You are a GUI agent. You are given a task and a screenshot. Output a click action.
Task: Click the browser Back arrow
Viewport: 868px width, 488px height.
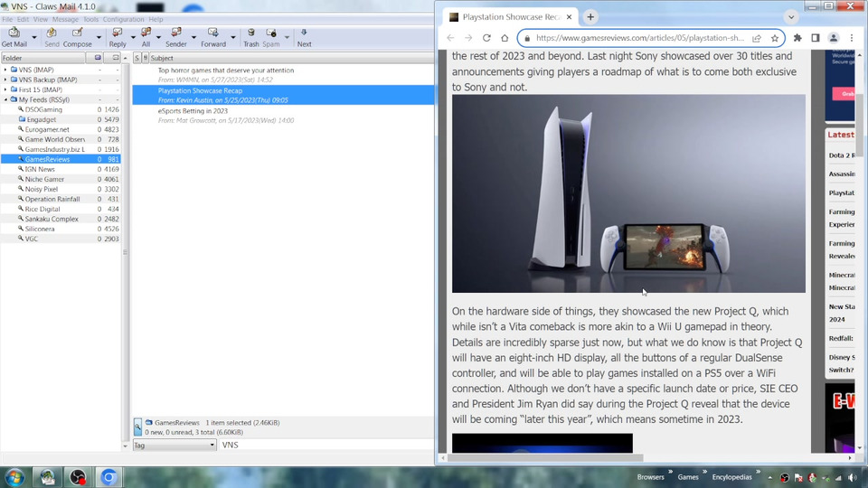pyautogui.click(x=450, y=38)
